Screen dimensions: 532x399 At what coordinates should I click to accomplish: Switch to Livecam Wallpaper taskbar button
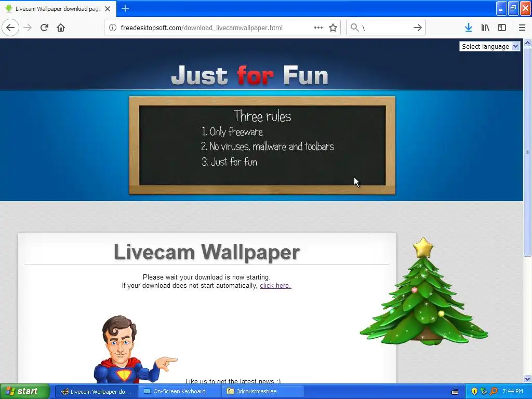96,392
